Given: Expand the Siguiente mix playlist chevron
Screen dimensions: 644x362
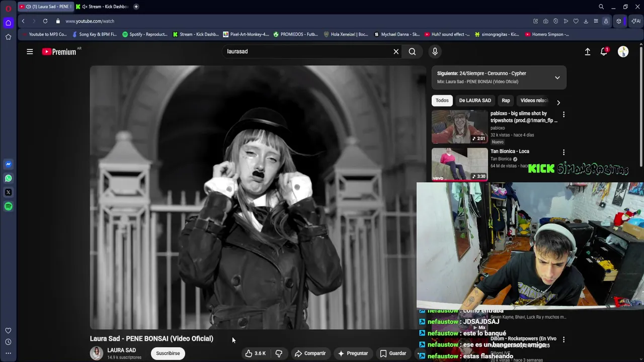Looking at the screenshot, I should pos(557,77).
